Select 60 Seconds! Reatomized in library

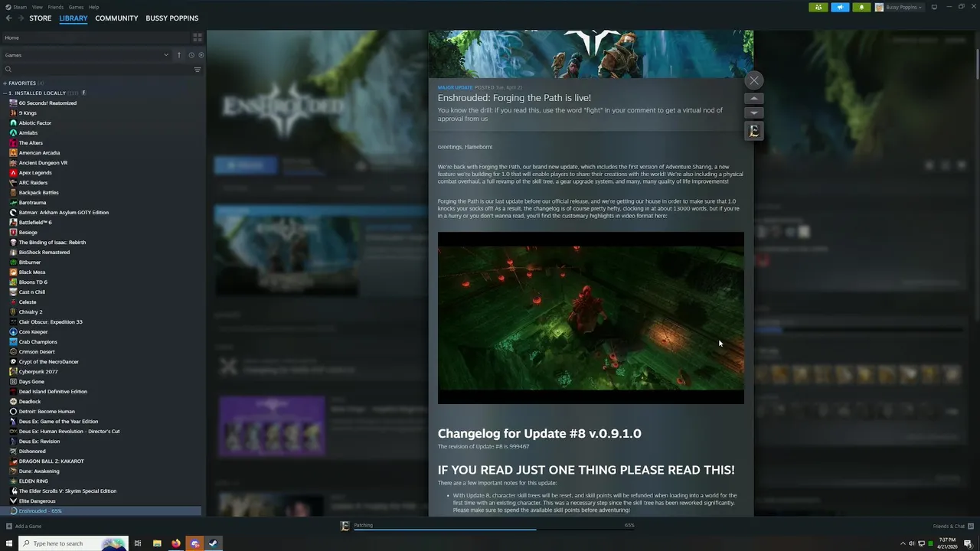(47, 103)
